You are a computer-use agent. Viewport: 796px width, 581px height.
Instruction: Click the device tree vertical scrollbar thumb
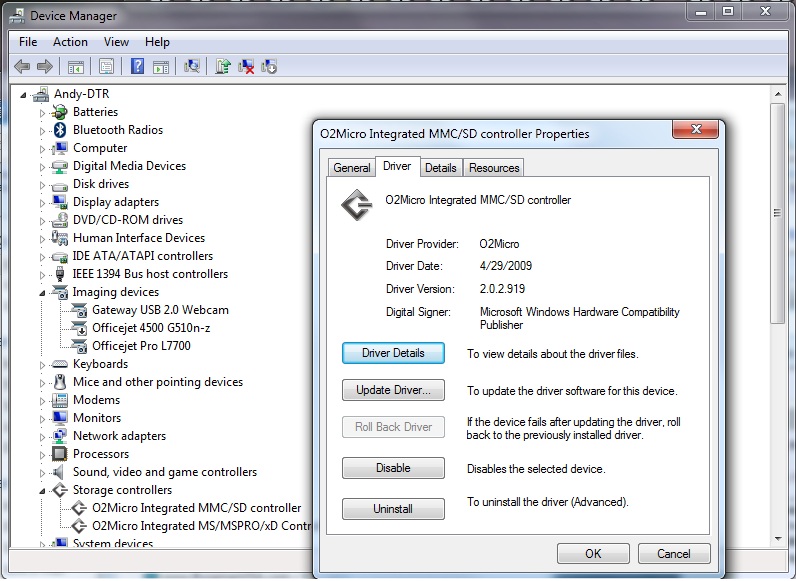(777, 213)
